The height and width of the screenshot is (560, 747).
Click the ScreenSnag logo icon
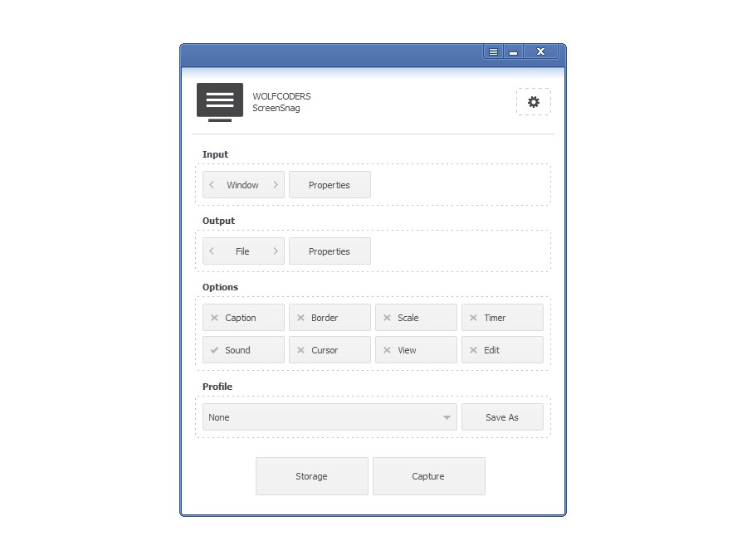(219, 101)
